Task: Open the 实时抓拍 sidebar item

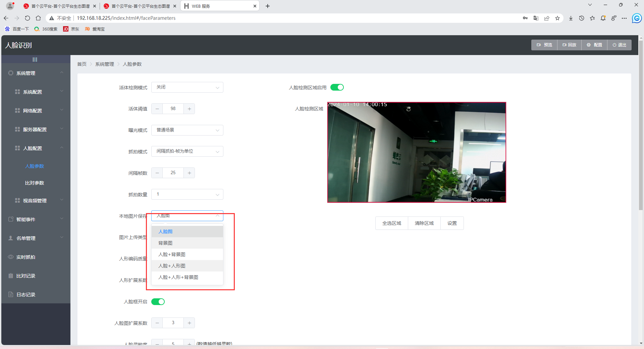Action: point(26,257)
